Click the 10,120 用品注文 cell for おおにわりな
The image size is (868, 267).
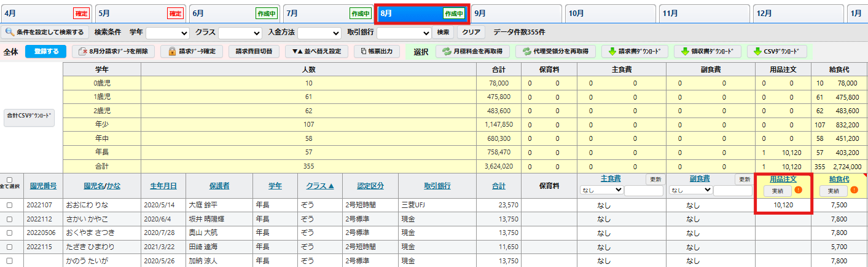pyautogui.click(x=783, y=205)
